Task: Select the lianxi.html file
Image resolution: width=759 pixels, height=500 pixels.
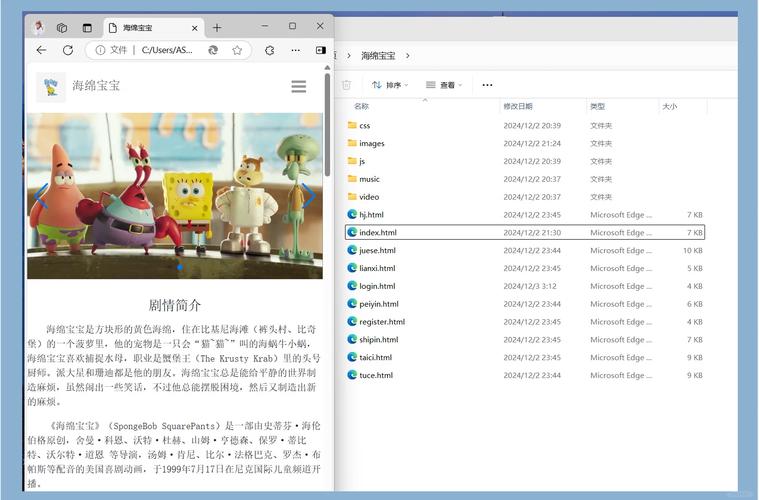Action: pos(525,268)
